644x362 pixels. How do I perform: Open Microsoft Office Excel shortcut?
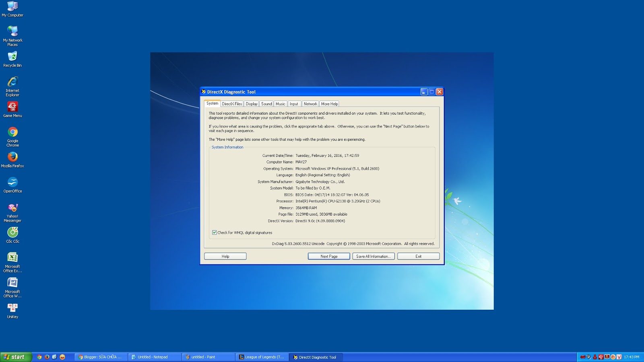pyautogui.click(x=12, y=262)
